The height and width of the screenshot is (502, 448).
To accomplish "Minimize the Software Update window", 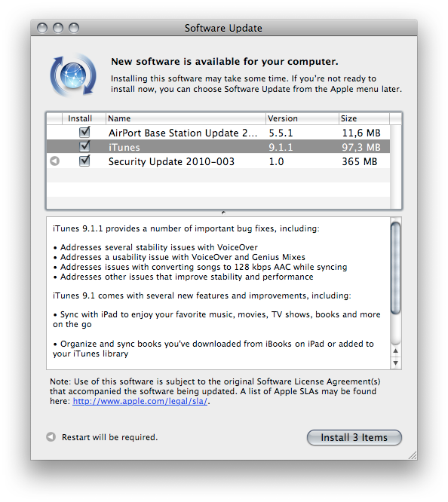I will click(58, 28).
